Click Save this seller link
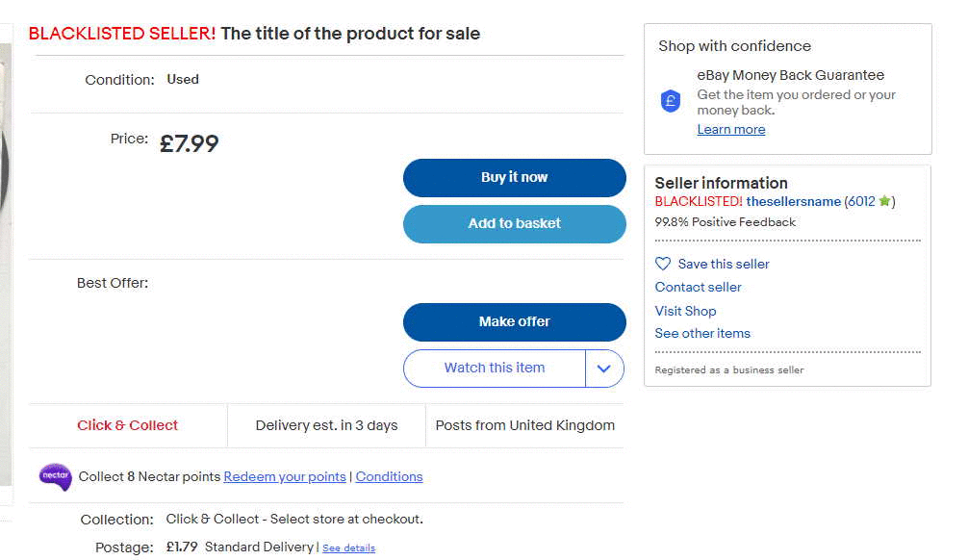 [x=724, y=264]
